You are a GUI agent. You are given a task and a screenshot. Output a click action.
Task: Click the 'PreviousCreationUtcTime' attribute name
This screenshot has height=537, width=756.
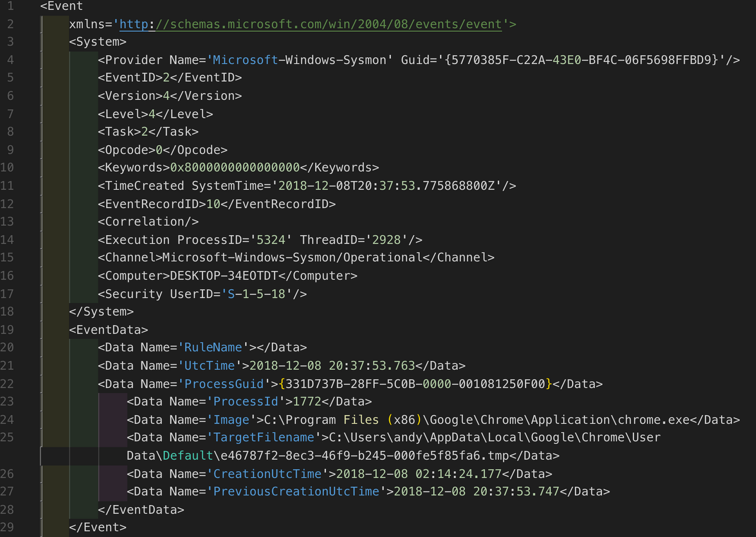[296, 492]
